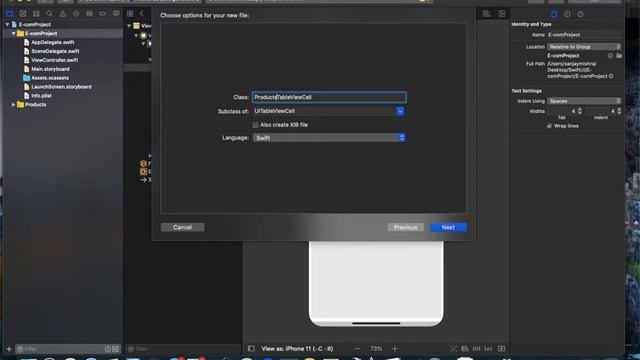Adjust the Tab width stepper

580,111
